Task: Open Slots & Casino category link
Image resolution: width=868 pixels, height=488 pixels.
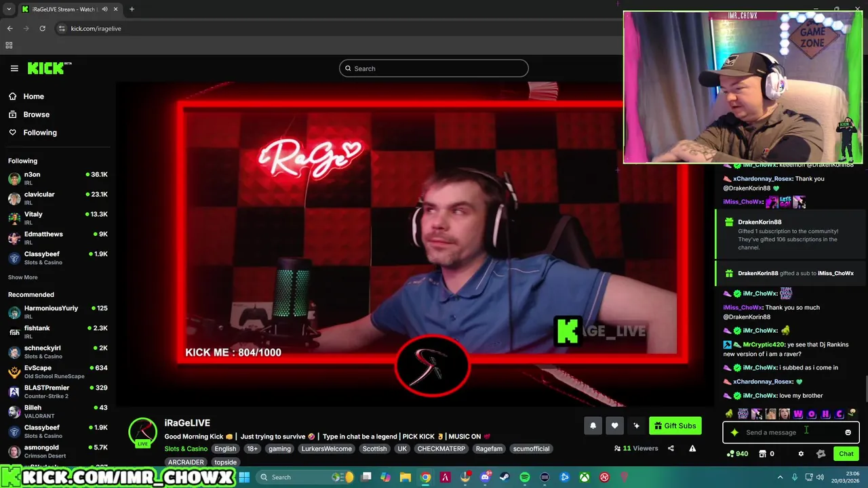Action: [x=186, y=449]
